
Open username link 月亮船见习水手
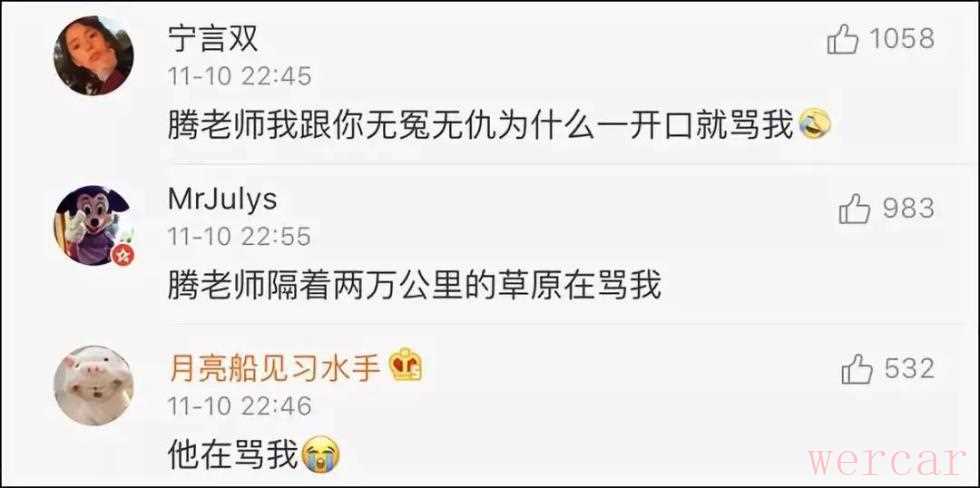pos(274,368)
